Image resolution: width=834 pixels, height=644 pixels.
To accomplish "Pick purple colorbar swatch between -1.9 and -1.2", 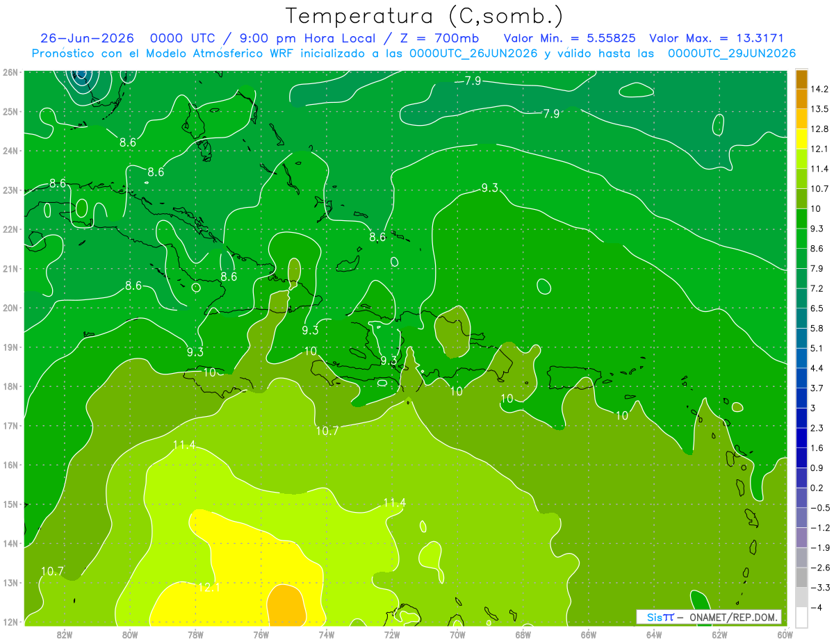I will coord(801,536).
